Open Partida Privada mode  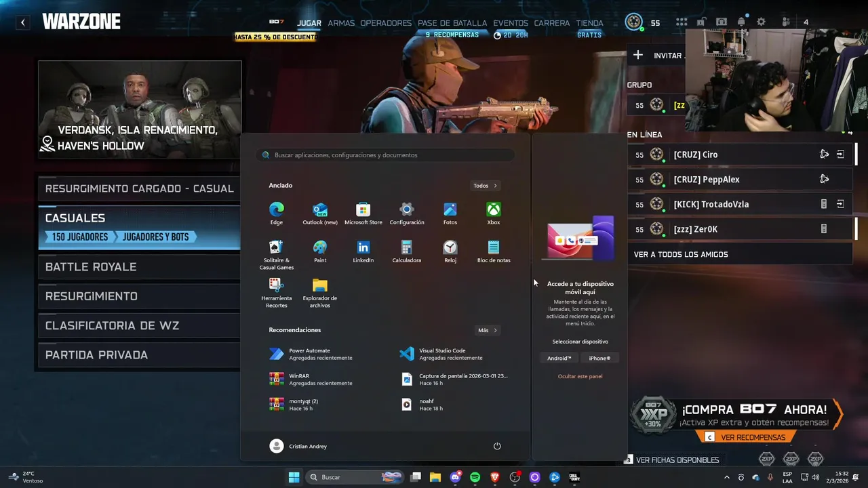pos(139,355)
